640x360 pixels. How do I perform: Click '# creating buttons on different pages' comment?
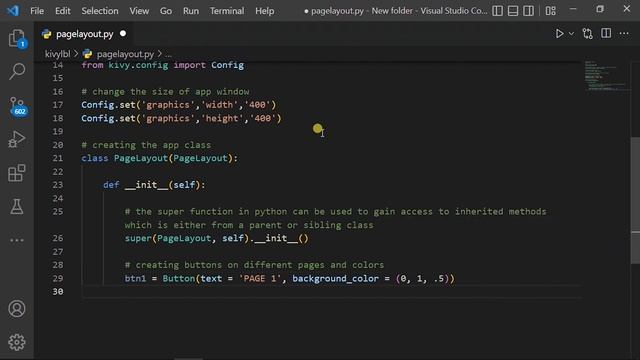point(254,265)
